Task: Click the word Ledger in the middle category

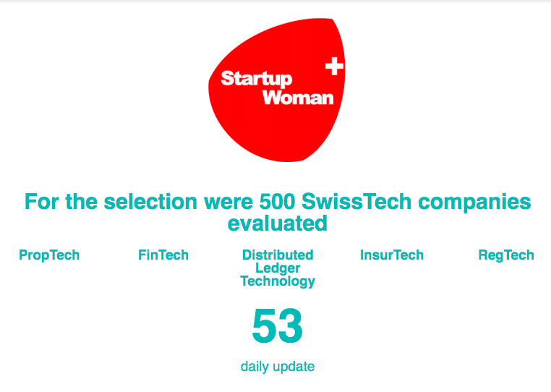Action: pyautogui.click(x=278, y=268)
